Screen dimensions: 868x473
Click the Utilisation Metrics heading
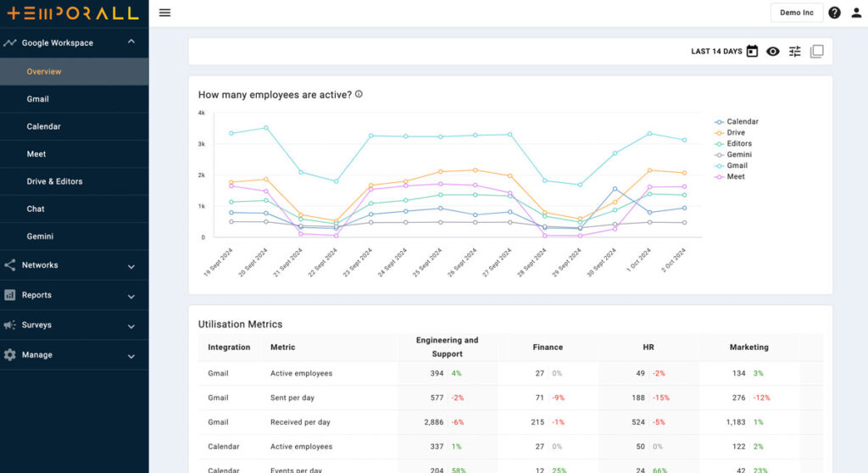pyautogui.click(x=240, y=324)
